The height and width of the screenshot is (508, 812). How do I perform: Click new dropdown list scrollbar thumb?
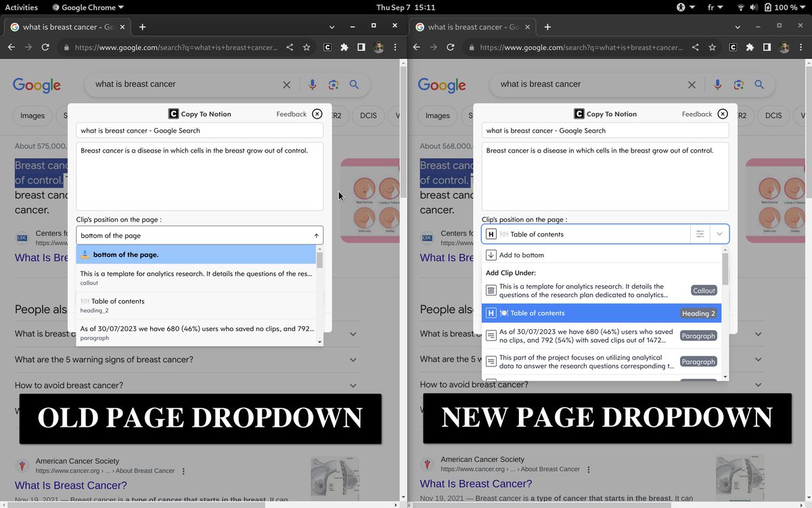(725, 269)
